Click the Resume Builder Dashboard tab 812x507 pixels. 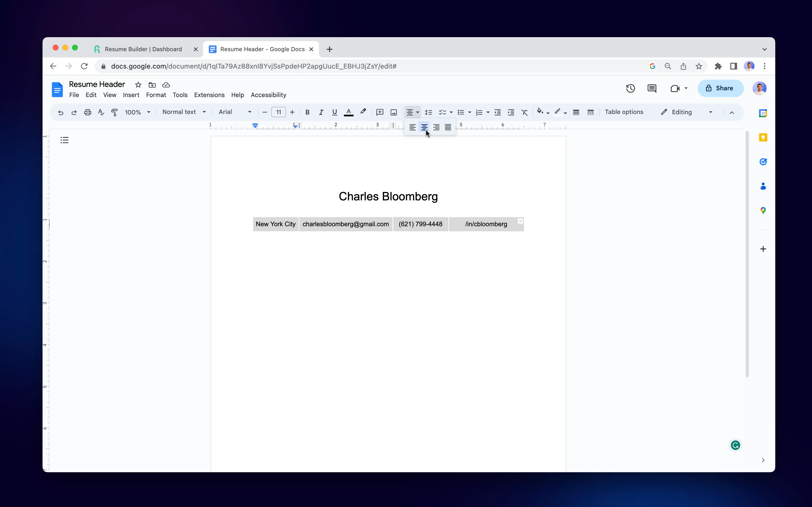[x=143, y=49]
